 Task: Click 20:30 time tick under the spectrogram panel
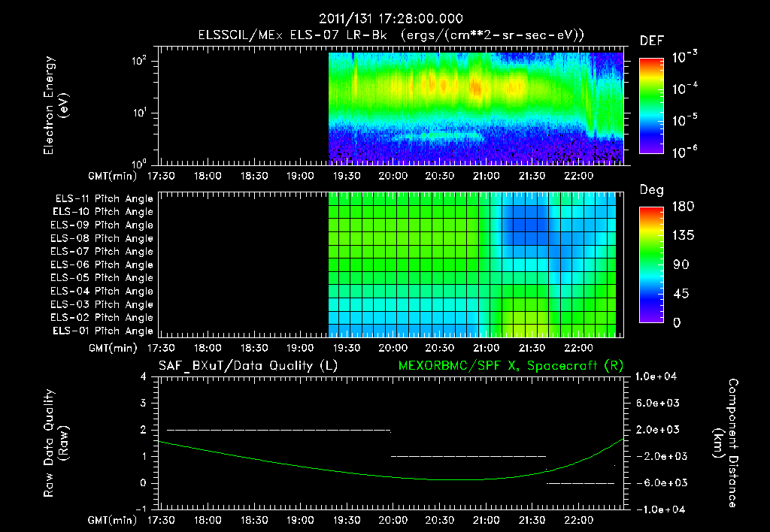[439, 176]
